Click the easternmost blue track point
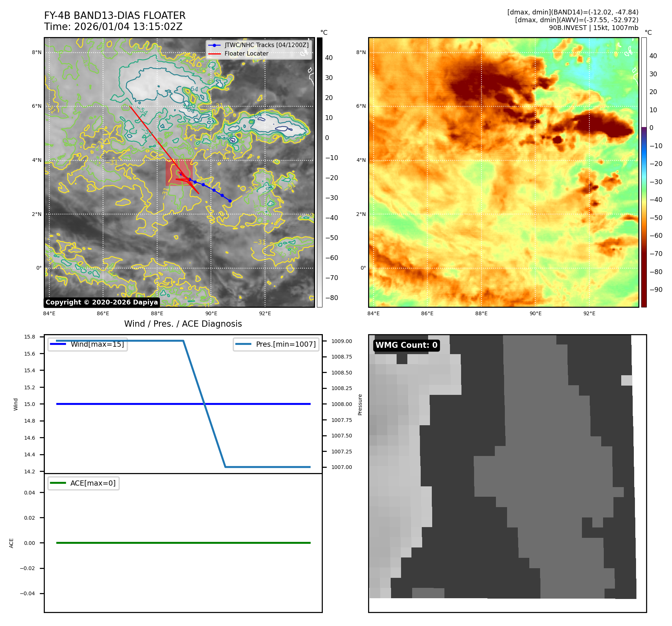Screen dimensions: 672x626 coord(230,201)
